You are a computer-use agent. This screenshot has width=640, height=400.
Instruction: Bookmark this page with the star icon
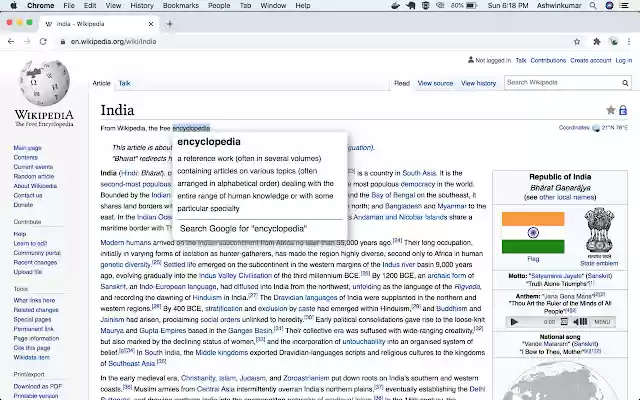[x=577, y=42]
